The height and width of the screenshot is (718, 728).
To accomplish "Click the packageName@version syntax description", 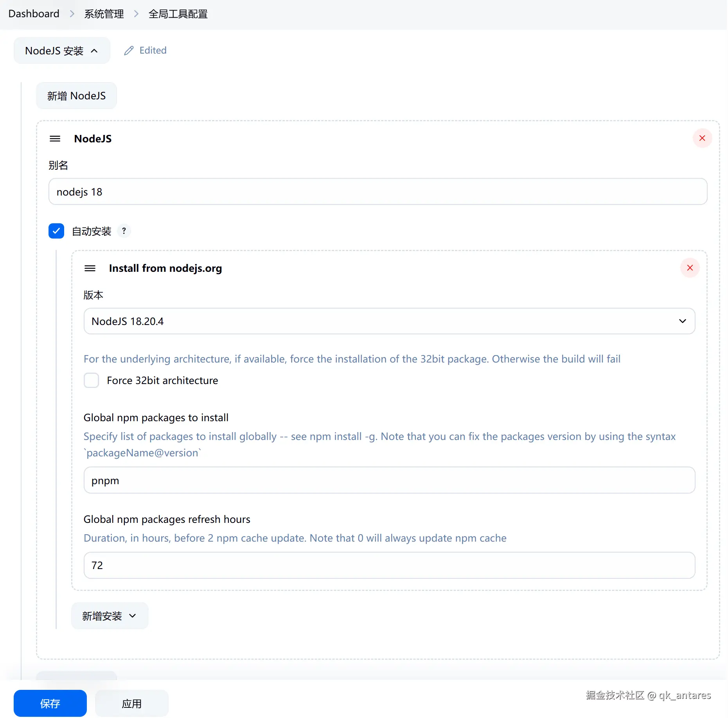I will (379, 445).
